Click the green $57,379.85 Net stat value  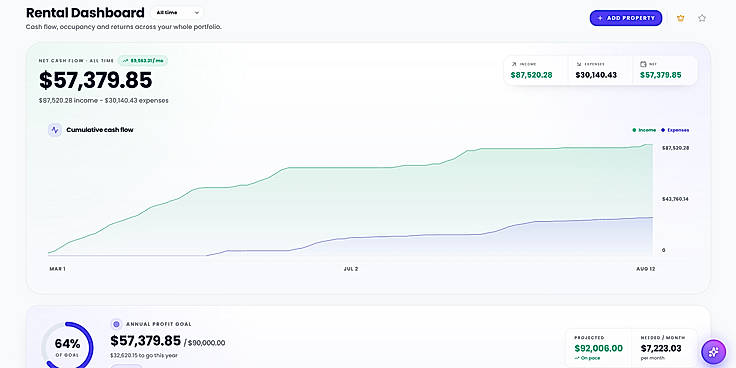pyautogui.click(x=660, y=75)
